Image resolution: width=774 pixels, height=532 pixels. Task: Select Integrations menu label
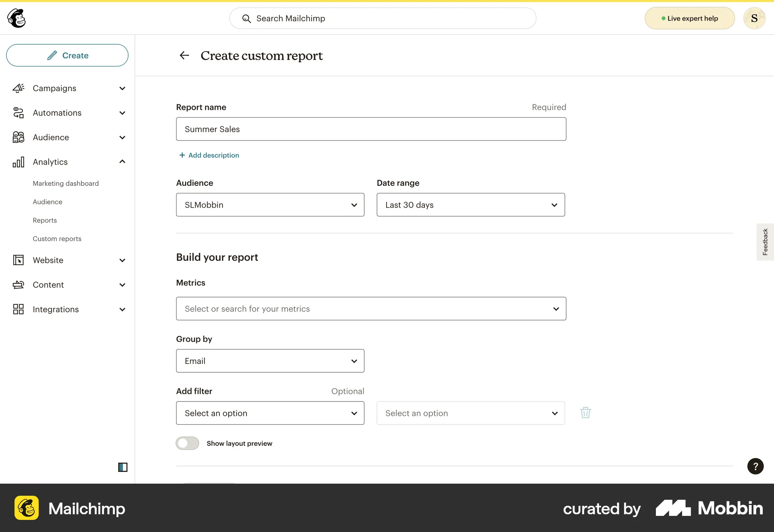click(56, 310)
